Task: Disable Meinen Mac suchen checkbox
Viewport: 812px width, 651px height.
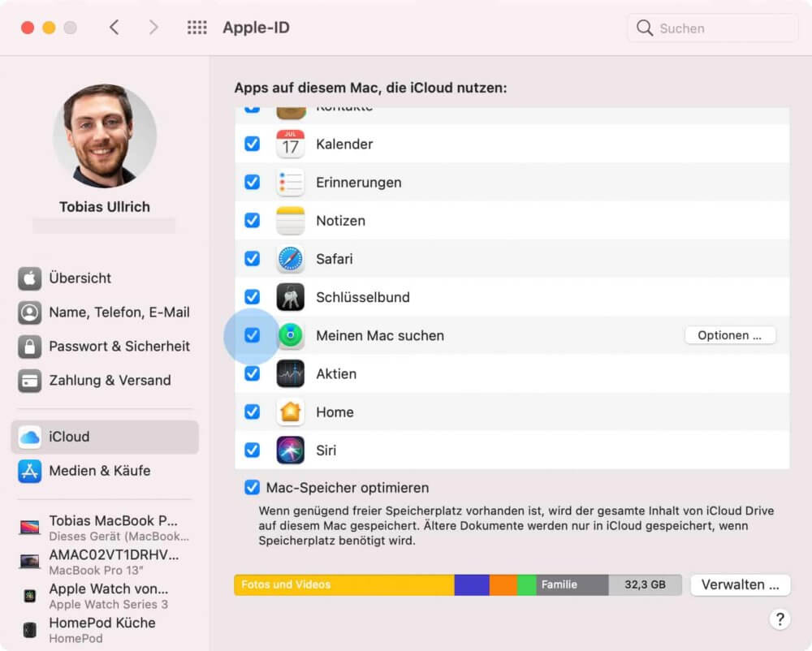Action: [253, 334]
